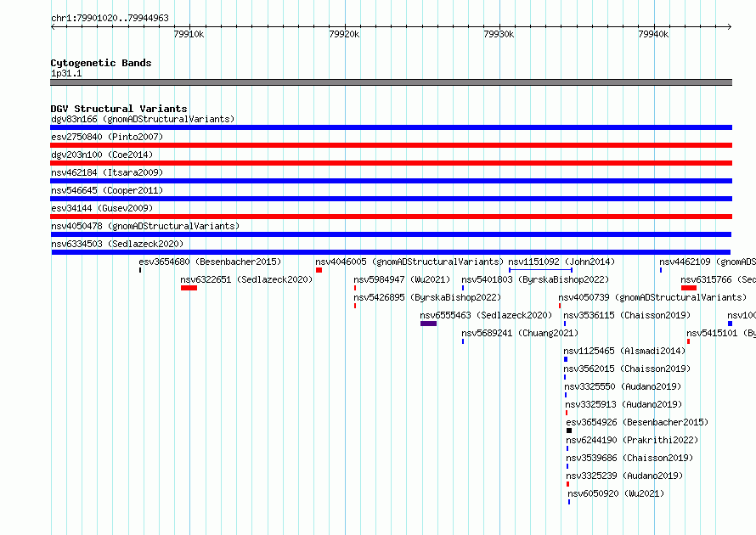Screen dimensions: 756x535
Task: Click black glyph under esv3654680
Action: tap(140, 270)
